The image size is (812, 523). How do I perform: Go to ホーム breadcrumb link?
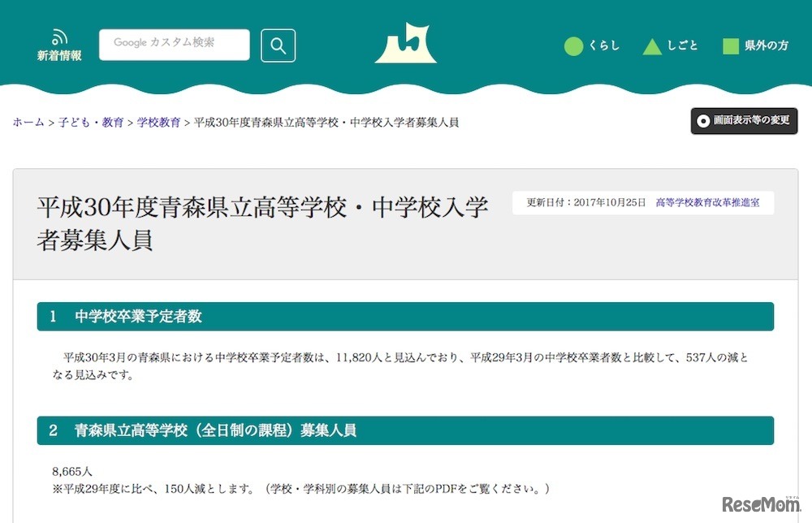[x=28, y=122]
